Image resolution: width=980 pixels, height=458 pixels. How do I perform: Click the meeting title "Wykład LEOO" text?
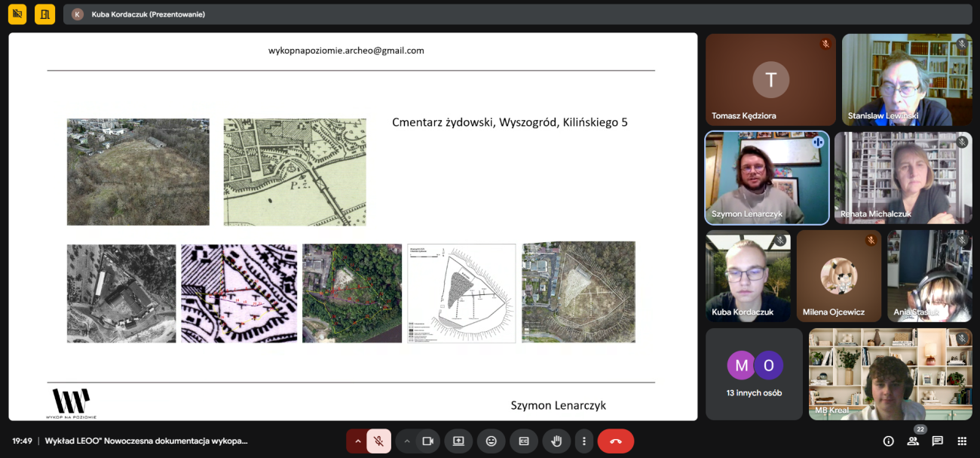[x=146, y=441]
